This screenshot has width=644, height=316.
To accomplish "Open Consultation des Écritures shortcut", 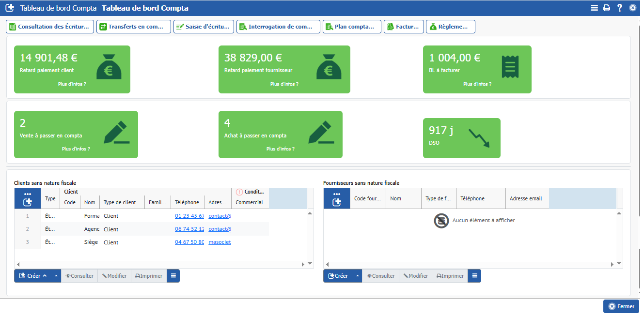I will 50,27.
